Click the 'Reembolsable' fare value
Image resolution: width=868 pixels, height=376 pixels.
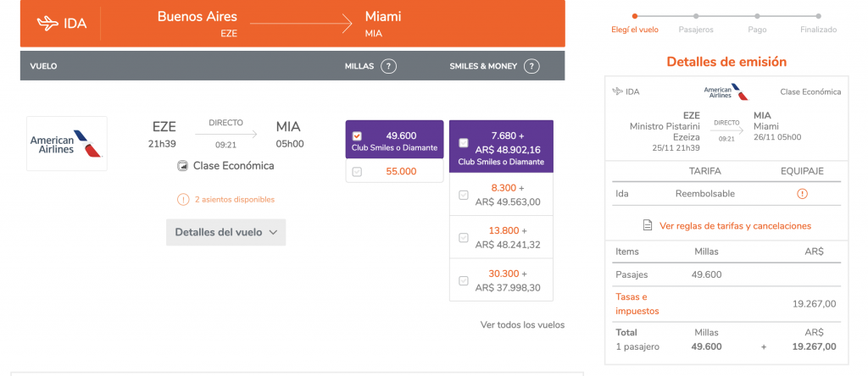(x=704, y=194)
